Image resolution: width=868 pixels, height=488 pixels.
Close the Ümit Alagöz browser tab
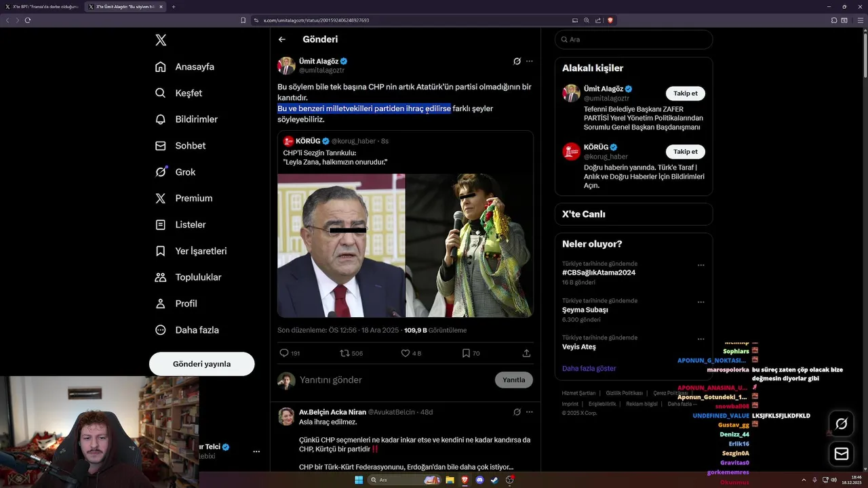point(161,7)
